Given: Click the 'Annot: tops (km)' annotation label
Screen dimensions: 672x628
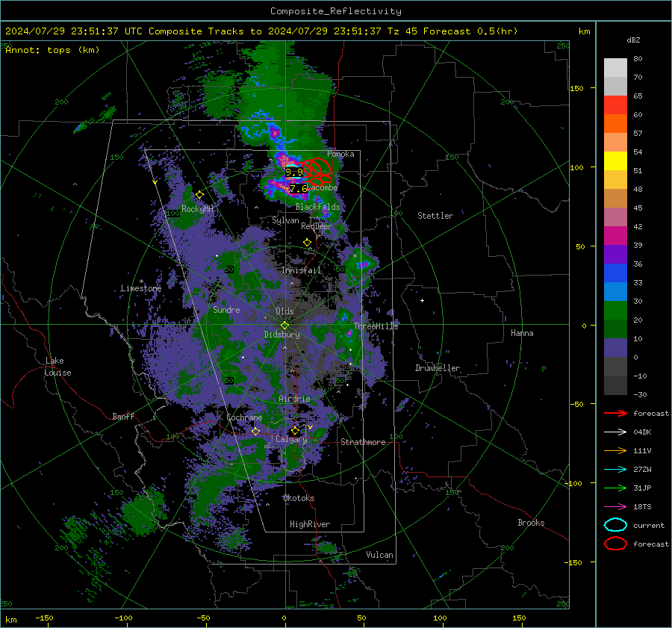Looking at the screenshot, I should [53, 50].
